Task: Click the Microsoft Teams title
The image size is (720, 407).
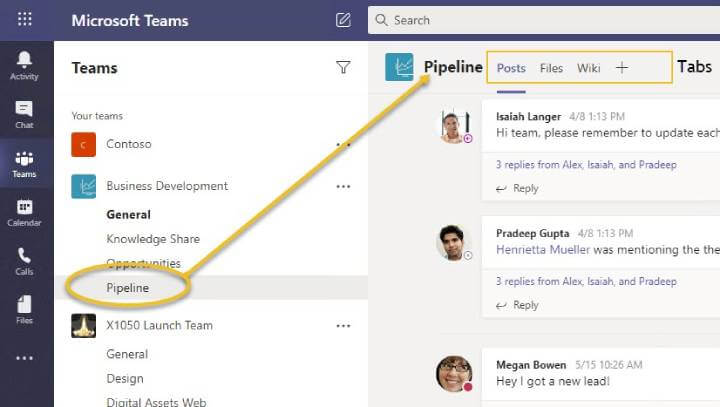Action: tap(130, 21)
